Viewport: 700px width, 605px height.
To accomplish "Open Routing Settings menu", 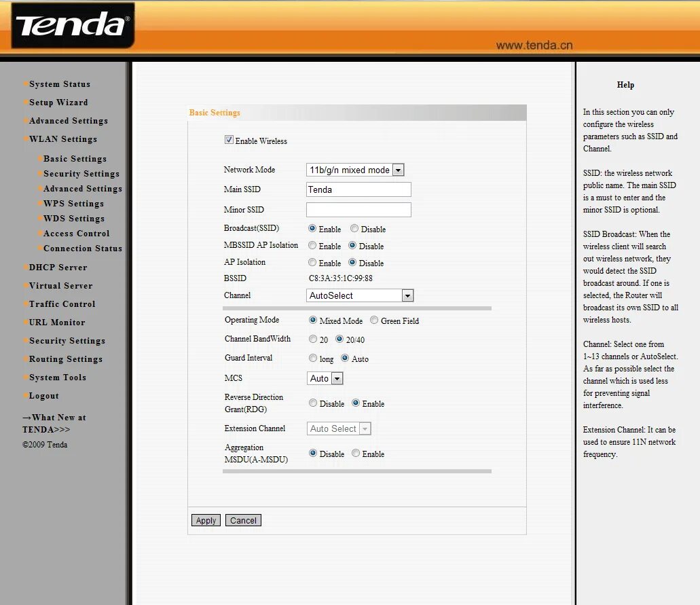I will pyautogui.click(x=66, y=359).
